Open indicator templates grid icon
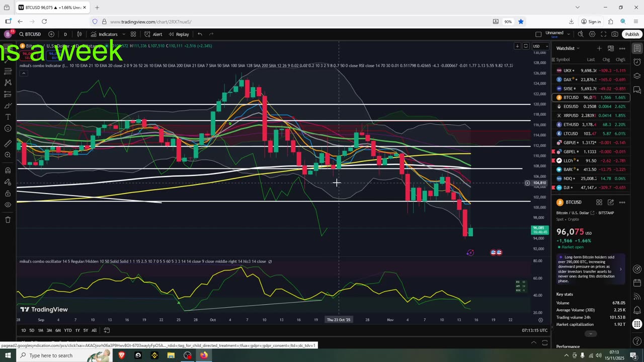 coord(133,34)
